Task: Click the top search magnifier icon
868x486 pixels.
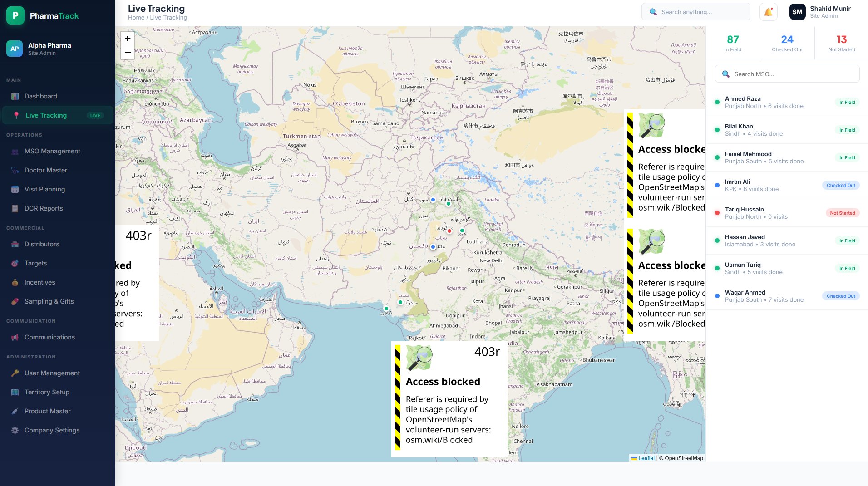Action: (x=653, y=12)
